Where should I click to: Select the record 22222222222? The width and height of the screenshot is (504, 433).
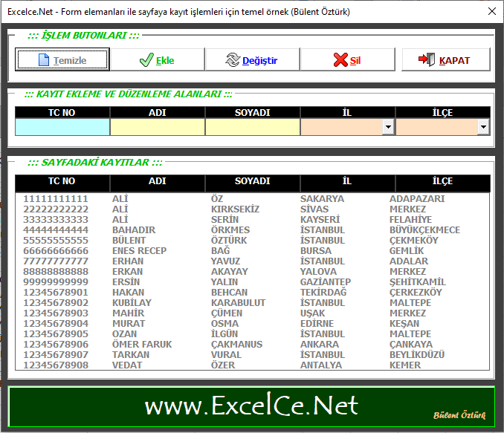(252, 209)
